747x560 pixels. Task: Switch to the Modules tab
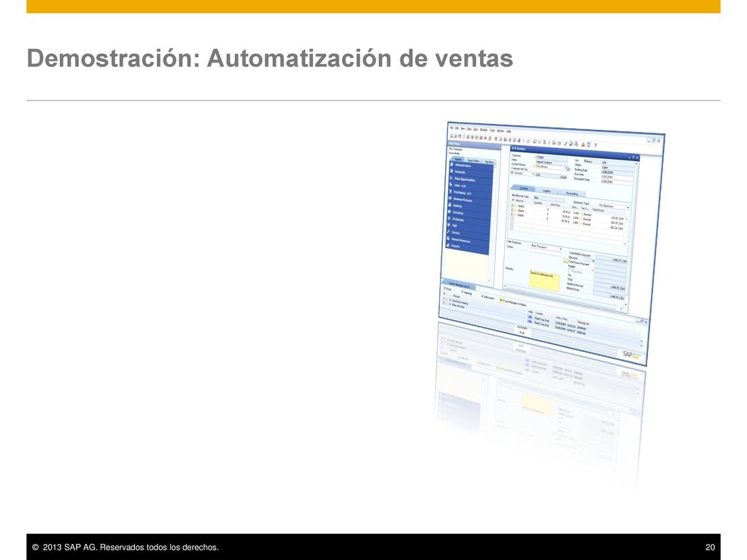coord(458,159)
